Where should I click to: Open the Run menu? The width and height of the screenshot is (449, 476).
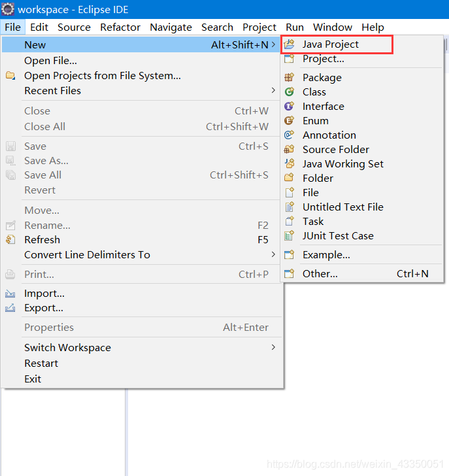click(295, 27)
